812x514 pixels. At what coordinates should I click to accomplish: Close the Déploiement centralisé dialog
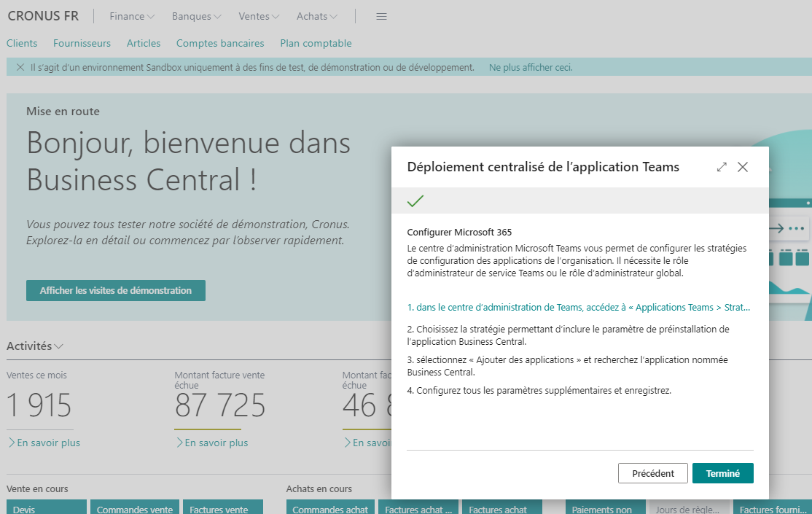pos(743,166)
